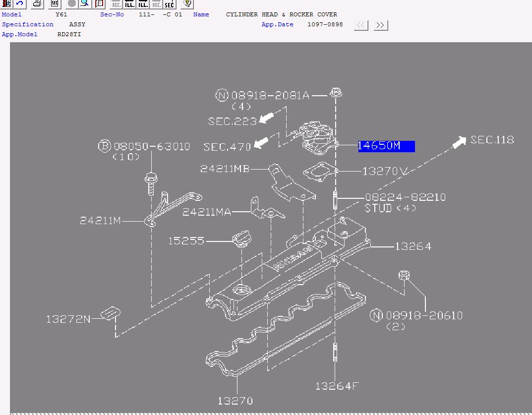This screenshot has width=532, height=415.
Task: Open the help question mark icon
Action: (x=187, y=4)
